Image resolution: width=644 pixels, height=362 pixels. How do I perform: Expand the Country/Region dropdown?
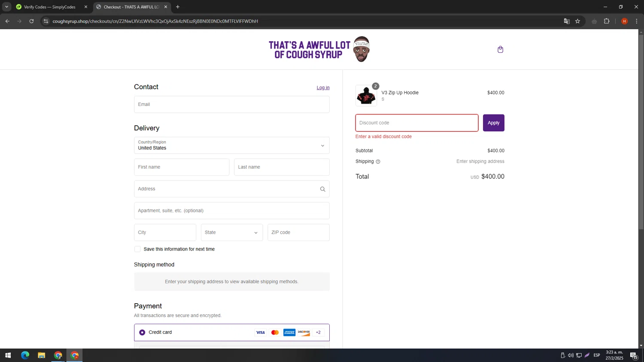pos(232,145)
